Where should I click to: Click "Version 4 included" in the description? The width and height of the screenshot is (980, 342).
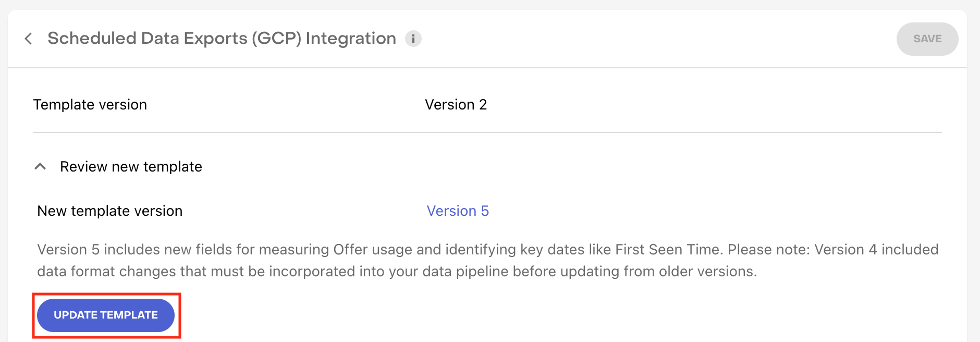pos(876,250)
